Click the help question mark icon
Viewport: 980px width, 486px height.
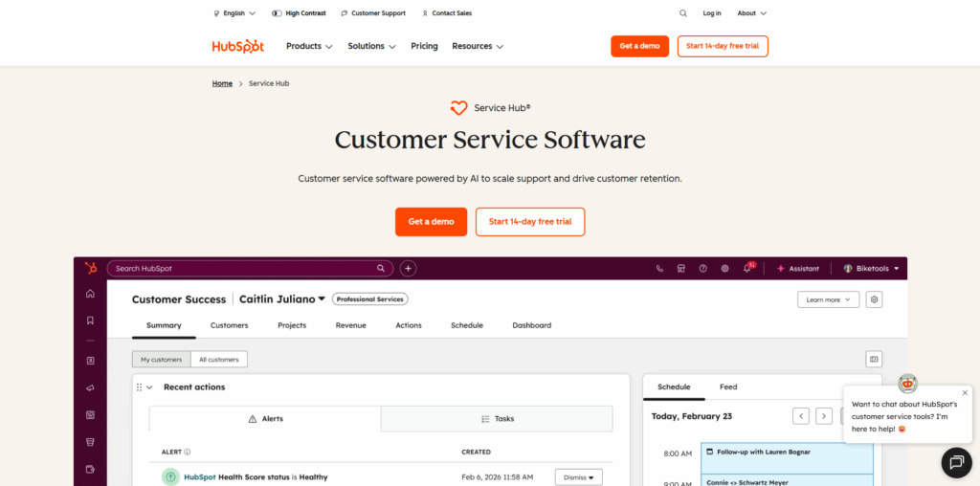[703, 269]
